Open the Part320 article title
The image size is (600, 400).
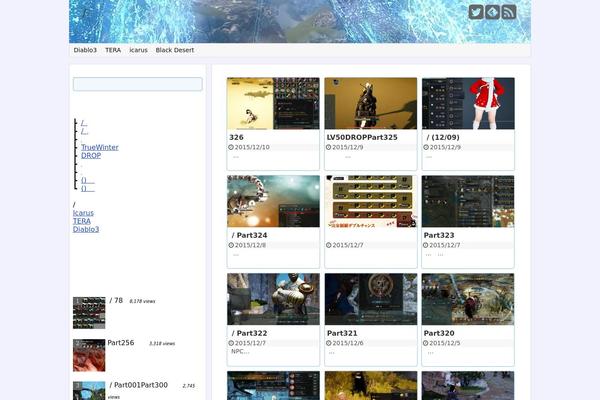[x=439, y=333]
